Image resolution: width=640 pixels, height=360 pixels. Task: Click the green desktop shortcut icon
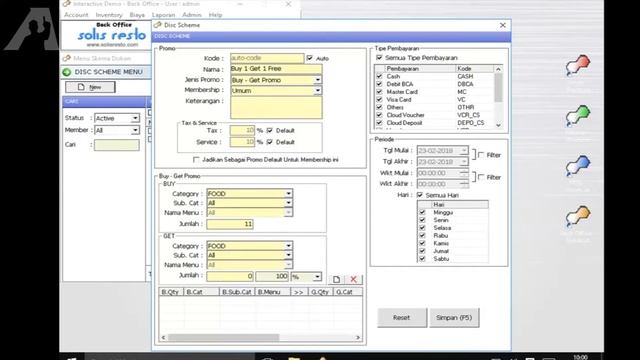coord(578,115)
